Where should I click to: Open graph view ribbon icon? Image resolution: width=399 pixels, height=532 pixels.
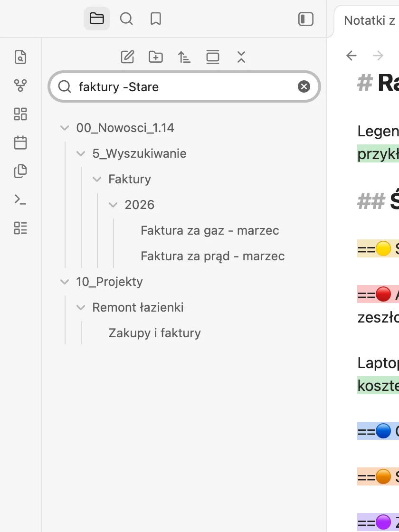20,85
